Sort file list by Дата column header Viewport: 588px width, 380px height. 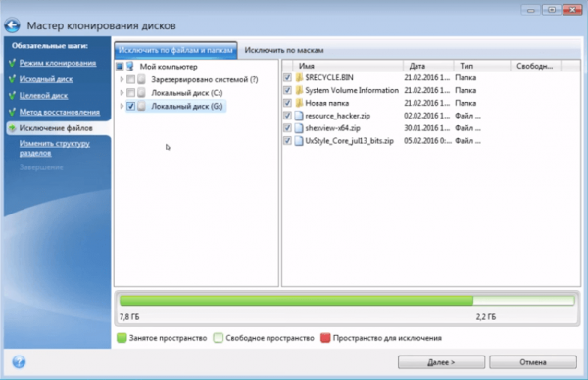[428, 66]
